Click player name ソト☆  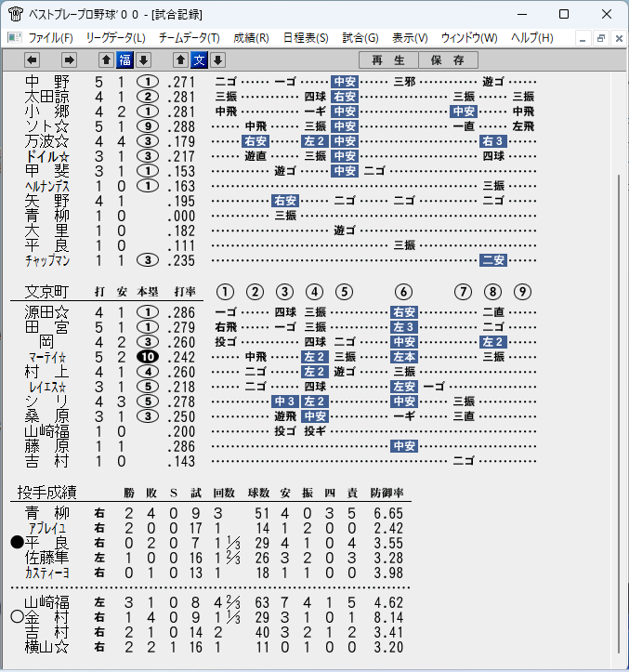coord(46,126)
